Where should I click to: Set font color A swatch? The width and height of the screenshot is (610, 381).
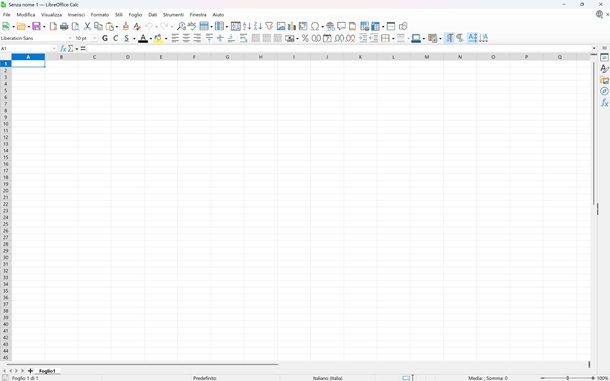[143, 38]
